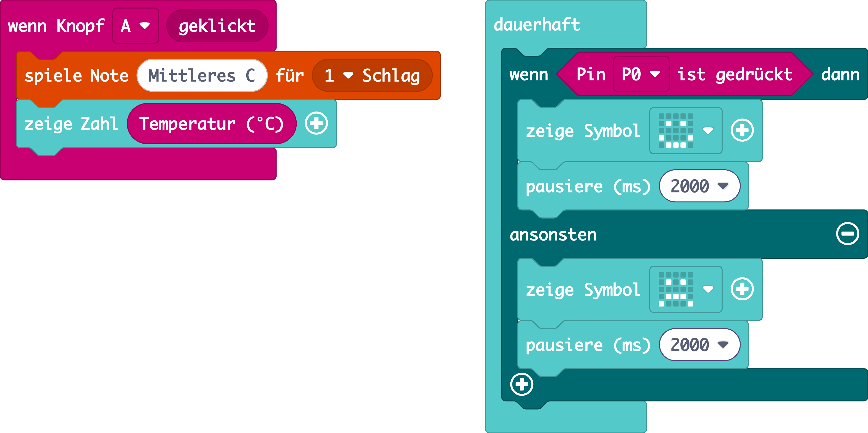
Task: Click the smiley LED thumbnail in first 'zeige Symbol'
Action: click(x=676, y=131)
